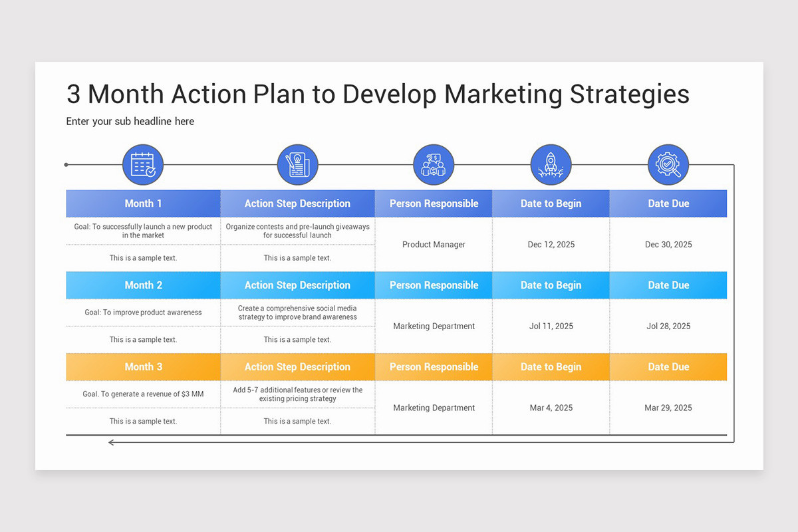Select the document with lightbulb icon

[x=297, y=165]
